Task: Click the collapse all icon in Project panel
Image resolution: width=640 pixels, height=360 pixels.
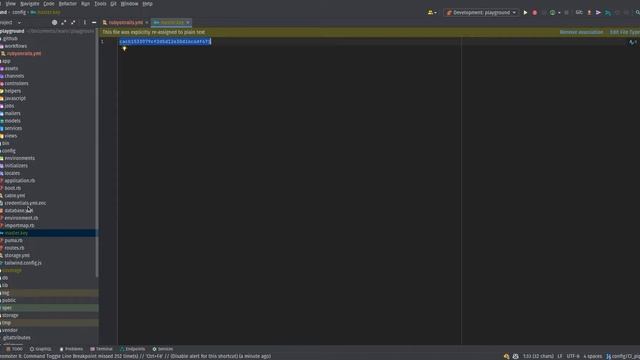Action: point(73,22)
